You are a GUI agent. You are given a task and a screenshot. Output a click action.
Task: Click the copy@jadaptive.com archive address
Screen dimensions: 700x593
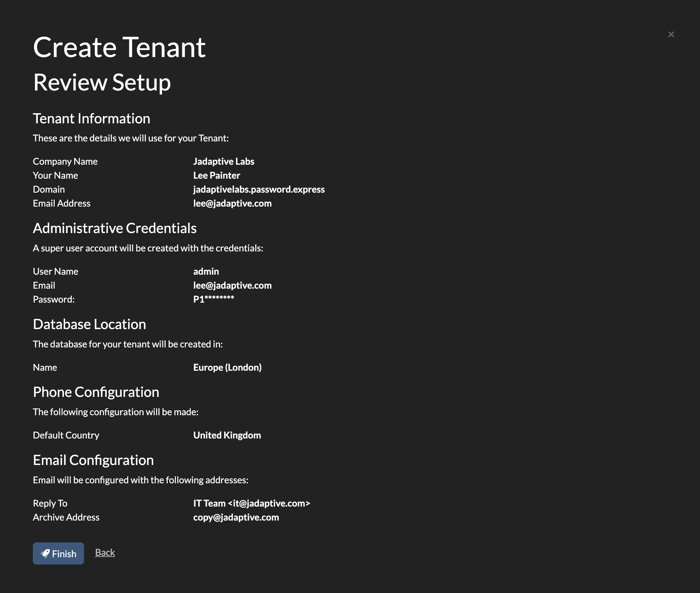tap(236, 517)
